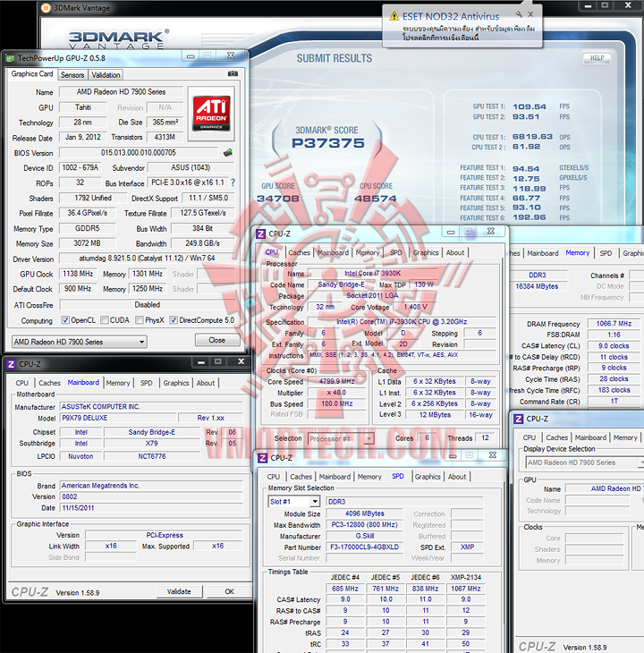The width and height of the screenshot is (644, 653).
Task: Toggle the CUDA checkbox in GPU-Z
Action: (x=105, y=320)
